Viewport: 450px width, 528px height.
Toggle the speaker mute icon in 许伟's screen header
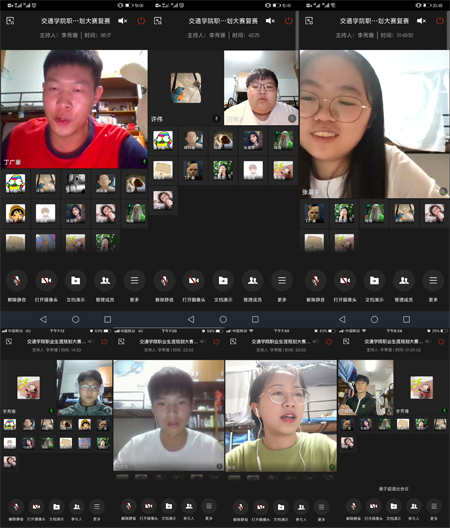pyautogui.click(x=270, y=21)
